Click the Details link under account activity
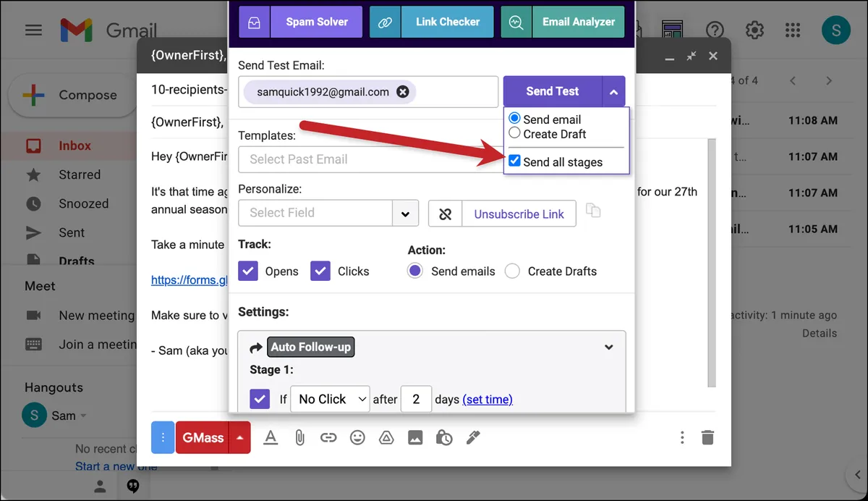Image resolution: width=868 pixels, height=501 pixels. coord(819,333)
